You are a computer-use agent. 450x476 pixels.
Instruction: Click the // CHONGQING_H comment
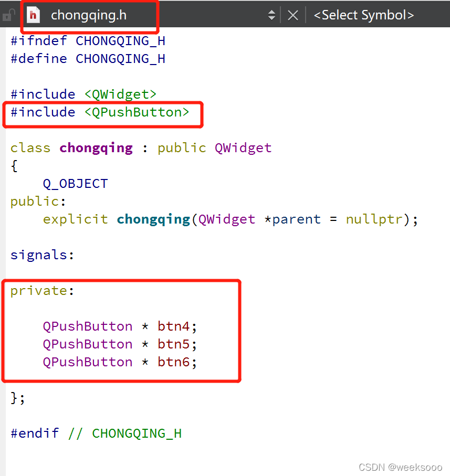coord(125,433)
